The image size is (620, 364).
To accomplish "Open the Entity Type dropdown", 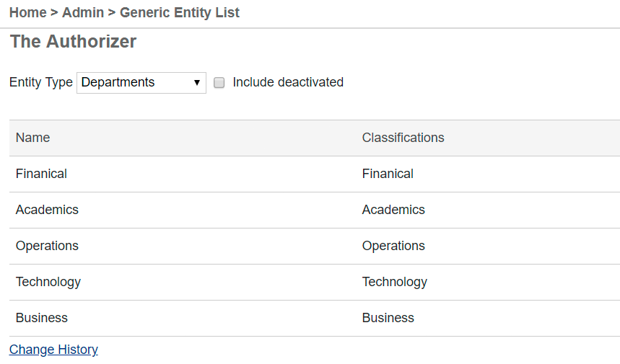I will point(141,83).
